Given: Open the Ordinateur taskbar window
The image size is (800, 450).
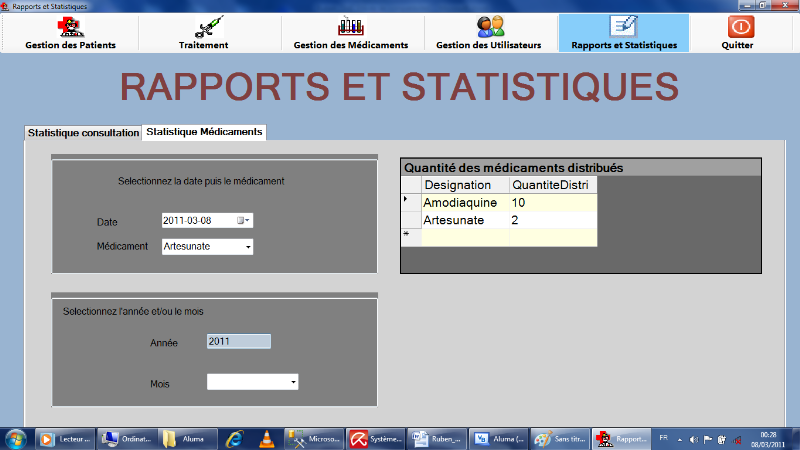Looking at the screenshot, I should (127, 439).
